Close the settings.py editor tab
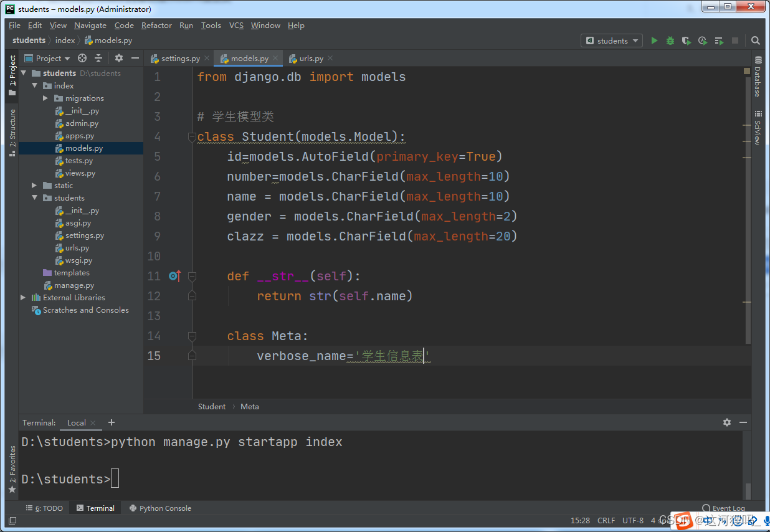Viewport: 770px width, 532px height. [207, 58]
